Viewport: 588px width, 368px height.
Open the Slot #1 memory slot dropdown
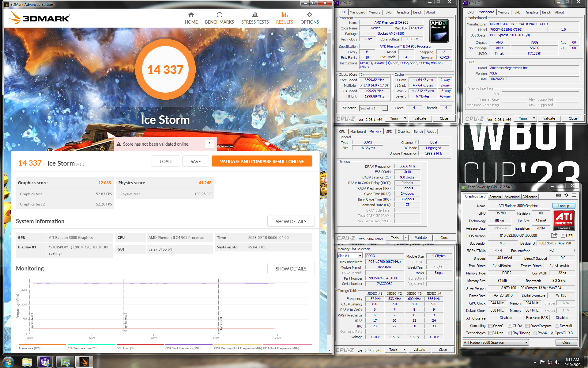(350, 255)
